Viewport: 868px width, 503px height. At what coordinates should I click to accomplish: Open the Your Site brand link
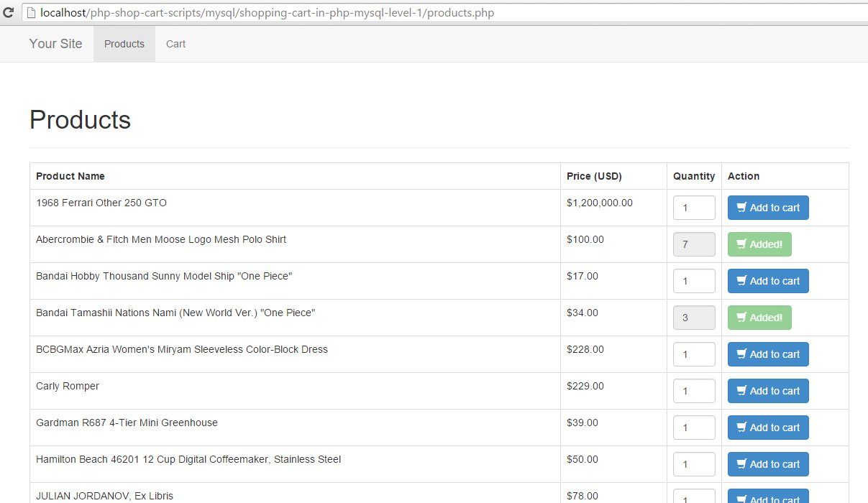[56, 44]
